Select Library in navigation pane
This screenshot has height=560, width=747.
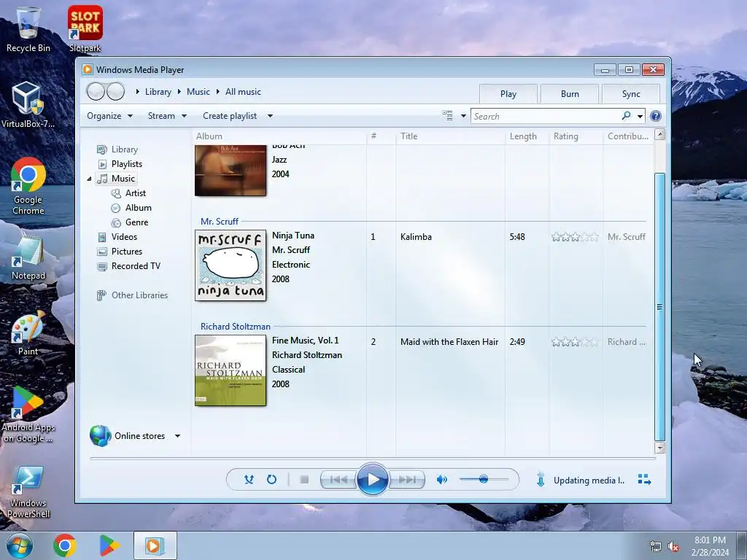(124, 149)
